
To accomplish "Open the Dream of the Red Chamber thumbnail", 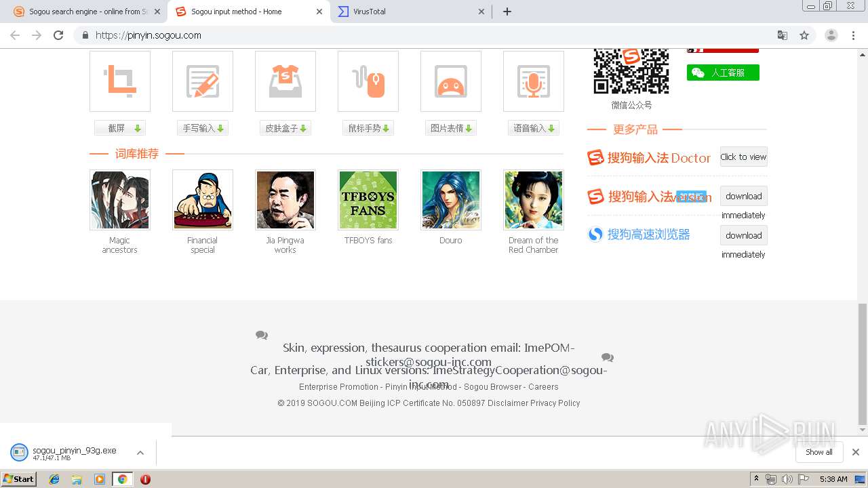I will 534,200.
